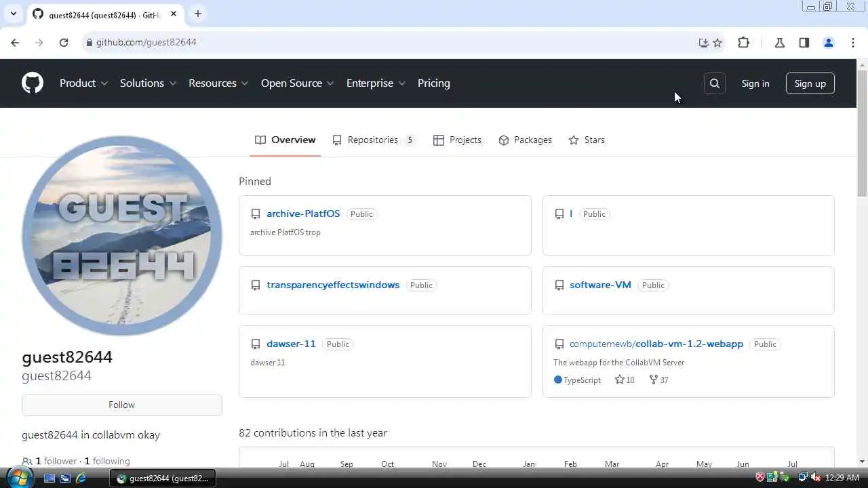Viewport: 868px width, 488px height.
Task: Click the network tray icon
Action: (x=803, y=478)
